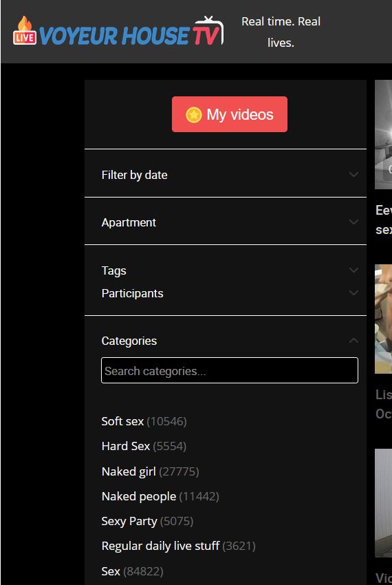
Task: Click the Apartment filter label
Action: pos(129,222)
